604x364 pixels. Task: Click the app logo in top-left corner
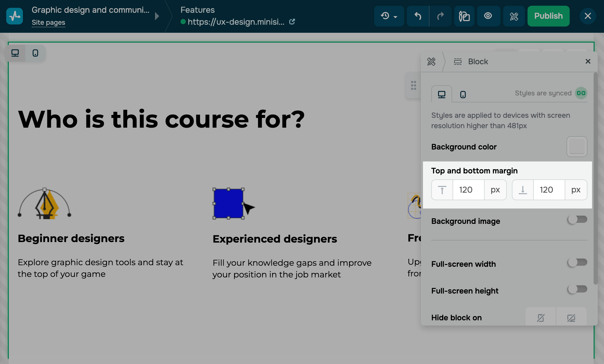[x=15, y=16]
